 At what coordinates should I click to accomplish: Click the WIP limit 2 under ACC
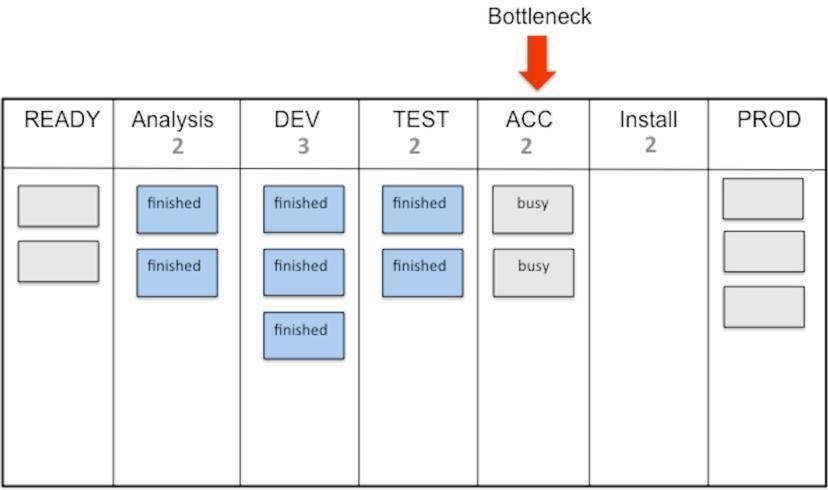[526, 146]
